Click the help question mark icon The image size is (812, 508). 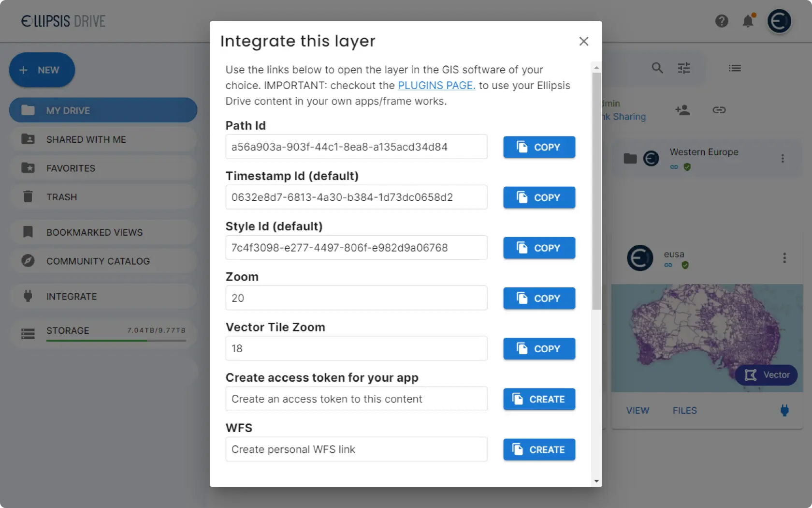pyautogui.click(x=722, y=21)
